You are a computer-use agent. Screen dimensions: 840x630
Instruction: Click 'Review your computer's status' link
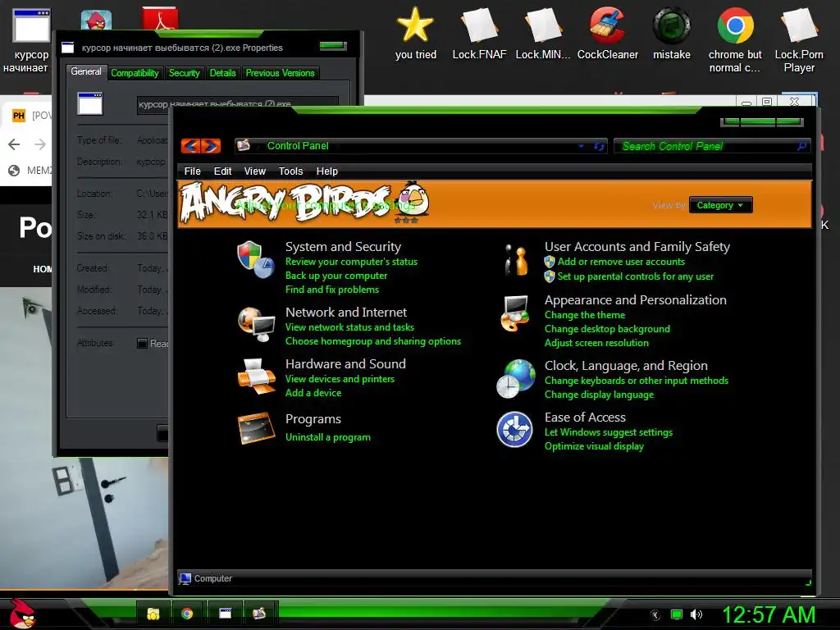351,262
